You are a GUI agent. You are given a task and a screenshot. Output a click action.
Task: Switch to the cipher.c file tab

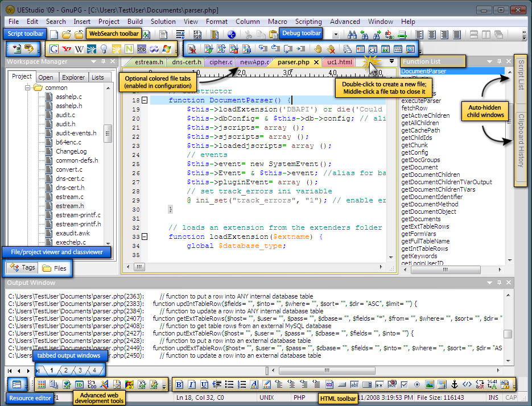tap(221, 62)
